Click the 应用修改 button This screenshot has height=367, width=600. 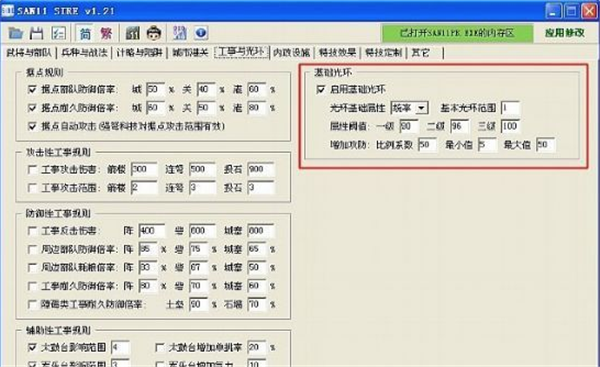coord(565,33)
